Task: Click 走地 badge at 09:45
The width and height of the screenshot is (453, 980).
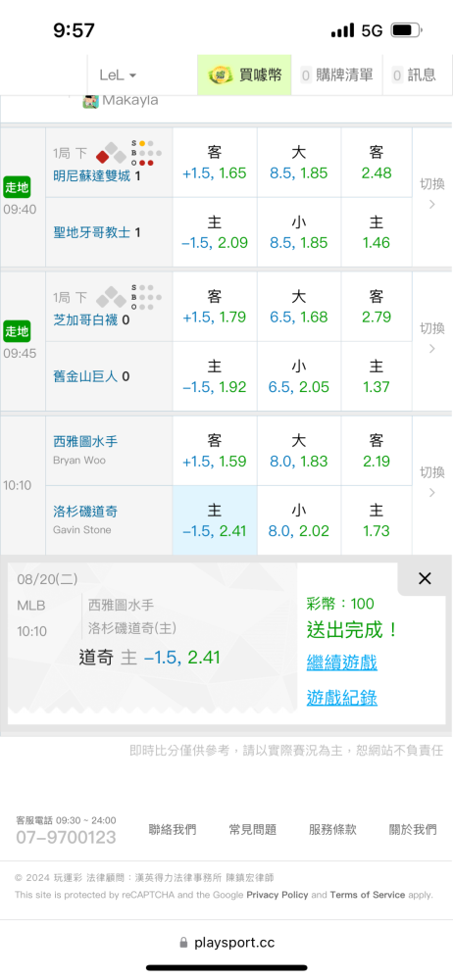Action: click(17, 330)
